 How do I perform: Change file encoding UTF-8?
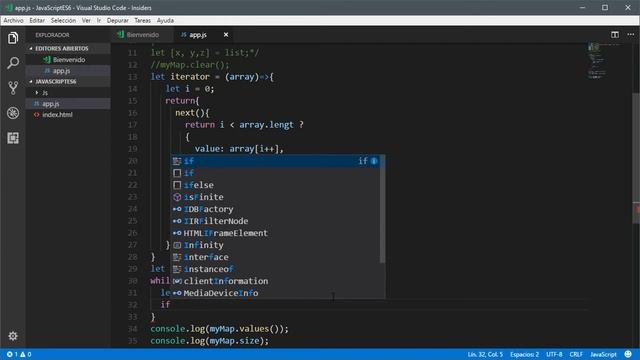click(554, 354)
